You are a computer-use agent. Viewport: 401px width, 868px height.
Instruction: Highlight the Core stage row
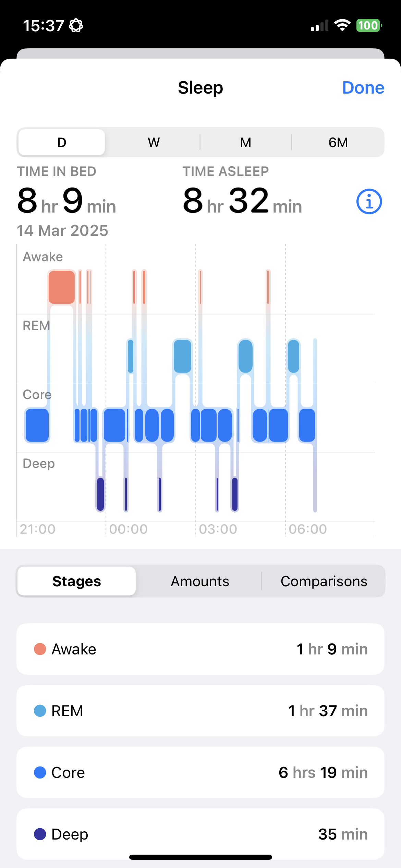[x=200, y=772]
